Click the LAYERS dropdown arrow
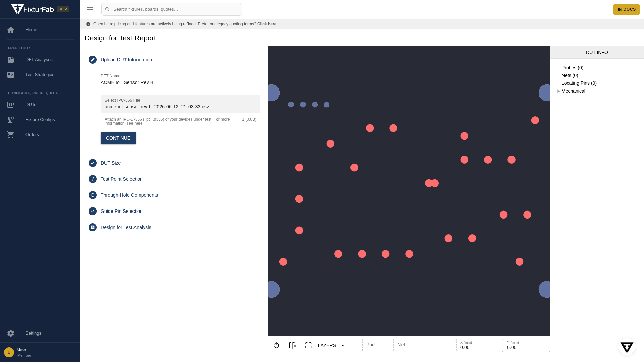 click(x=343, y=345)
